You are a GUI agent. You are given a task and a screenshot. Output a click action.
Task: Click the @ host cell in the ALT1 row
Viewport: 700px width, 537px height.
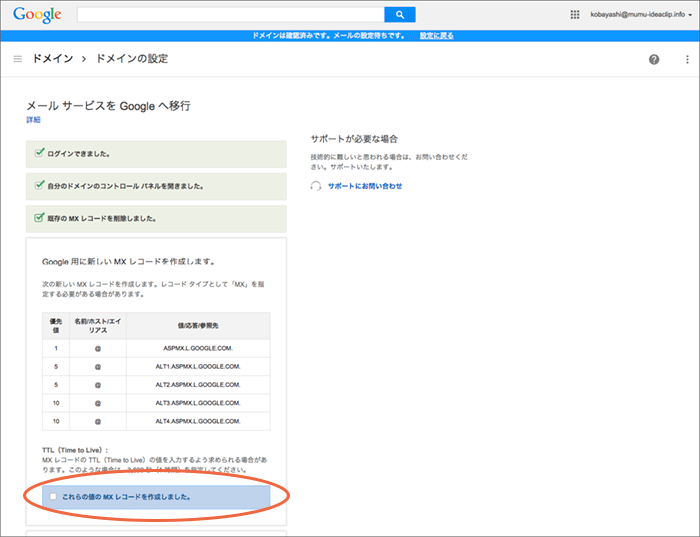(x=98, y=366)
